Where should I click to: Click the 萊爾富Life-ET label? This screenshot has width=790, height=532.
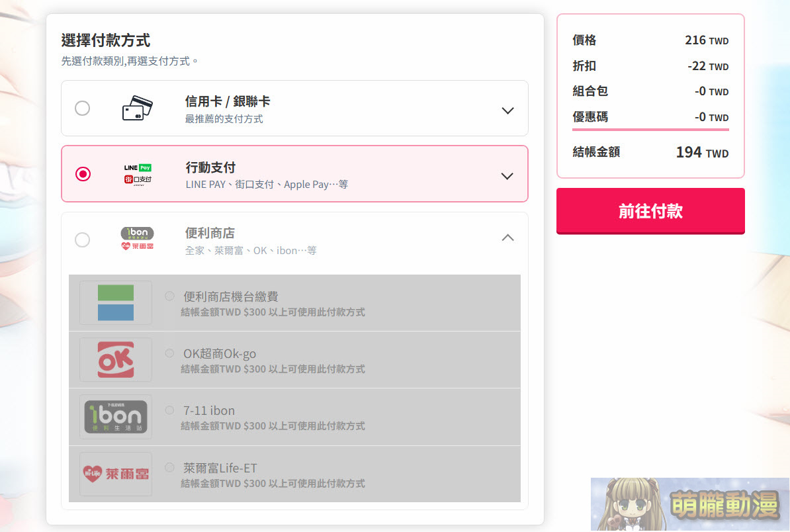pyautogui.click(x=220, y=468)
